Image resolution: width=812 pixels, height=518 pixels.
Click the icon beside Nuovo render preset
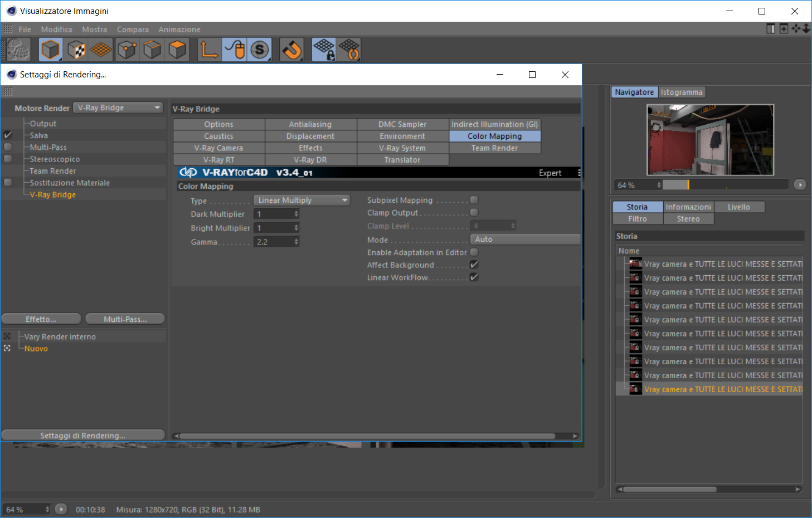pyautogui.click(x=7, y=348)
